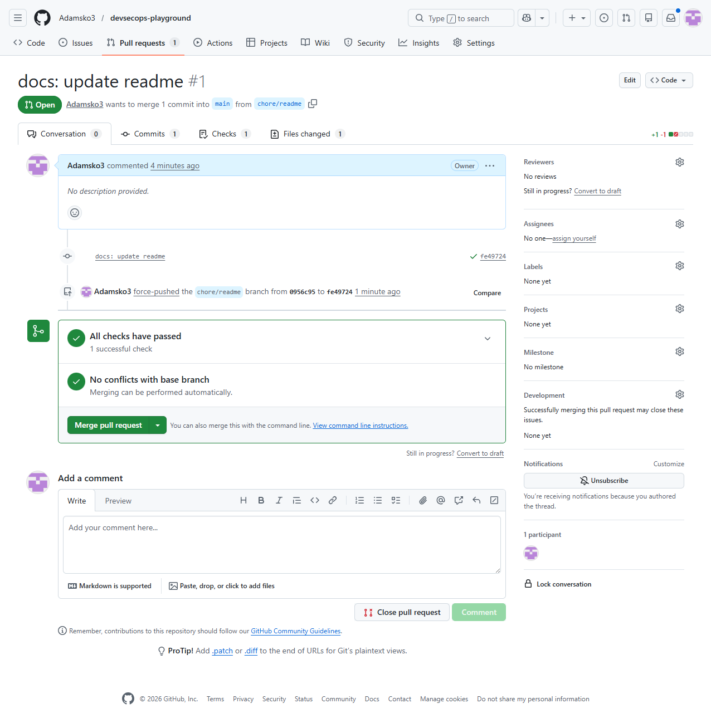
Task: Click the copy branch name icon
Action: click(313, 104)
